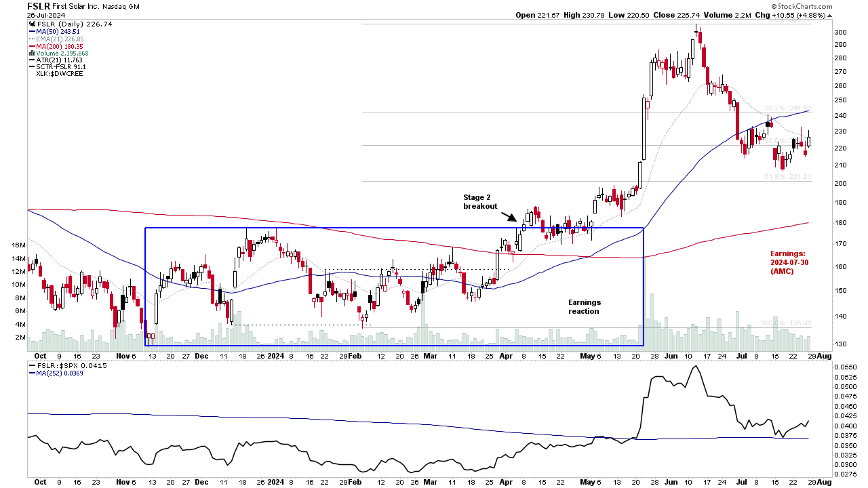Click the 200 price axis label
The width and height of the screenshot is (868, 488).
pos(840,183)
